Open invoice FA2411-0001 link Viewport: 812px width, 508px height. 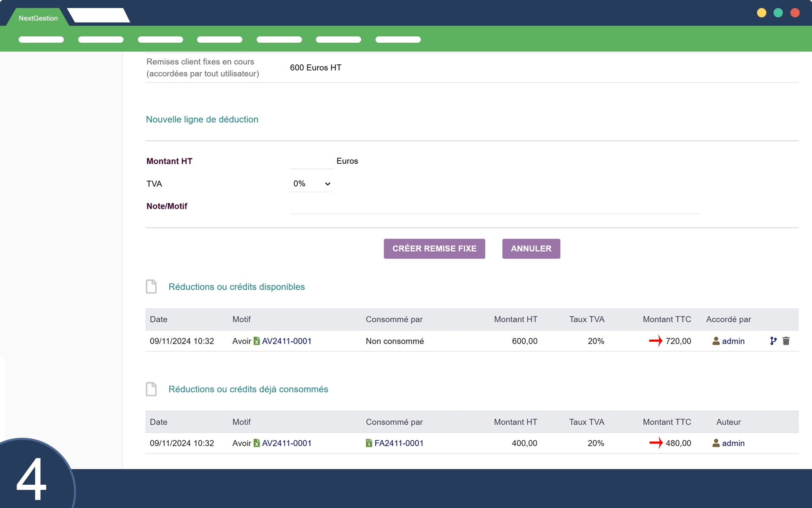point(399,443)
